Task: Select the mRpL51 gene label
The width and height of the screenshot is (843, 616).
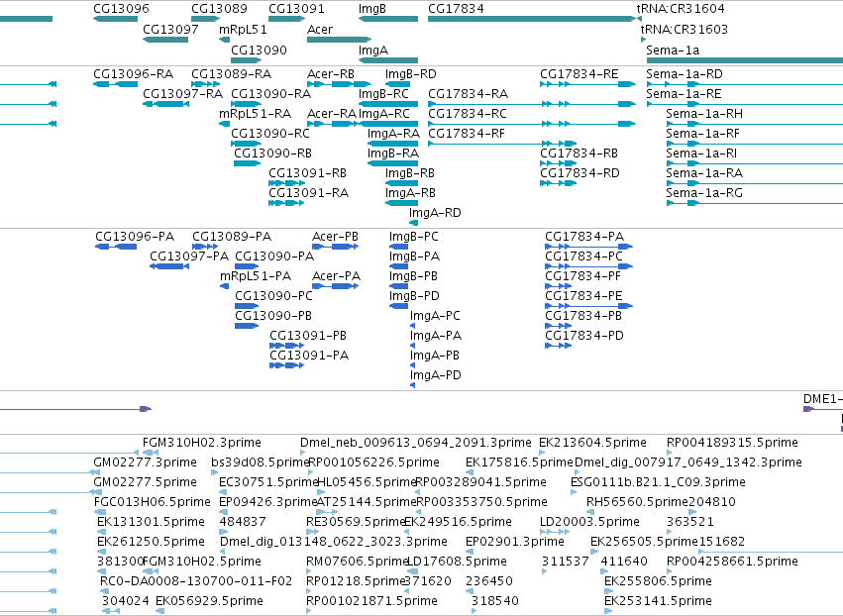Action: (x=243, y=29)
